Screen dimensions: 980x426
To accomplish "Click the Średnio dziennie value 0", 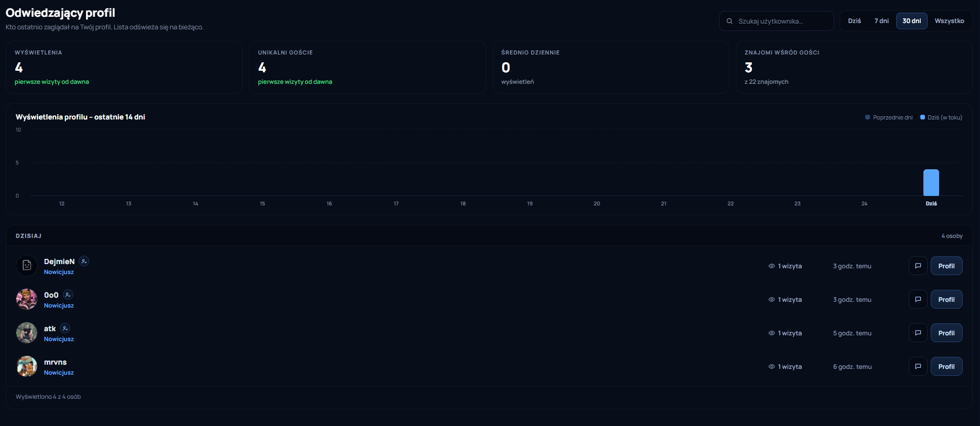I will [x=506, y=68].
